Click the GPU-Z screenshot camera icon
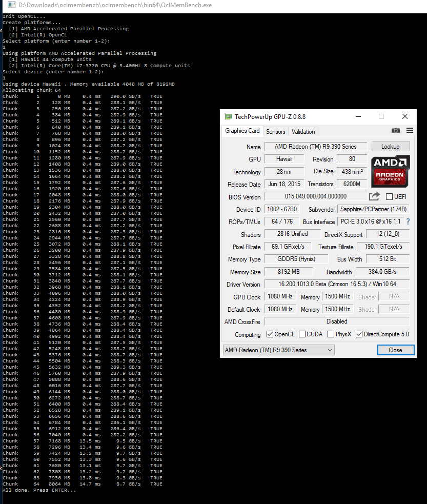The image size is (427, 504). pyautogui.click(x=396, y=130)
